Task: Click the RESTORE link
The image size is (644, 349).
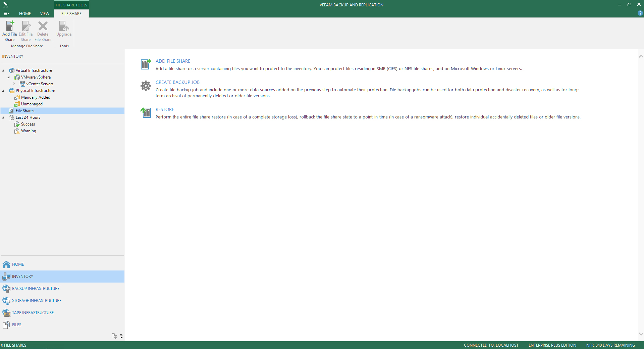Action: click(x=165, y=109)
